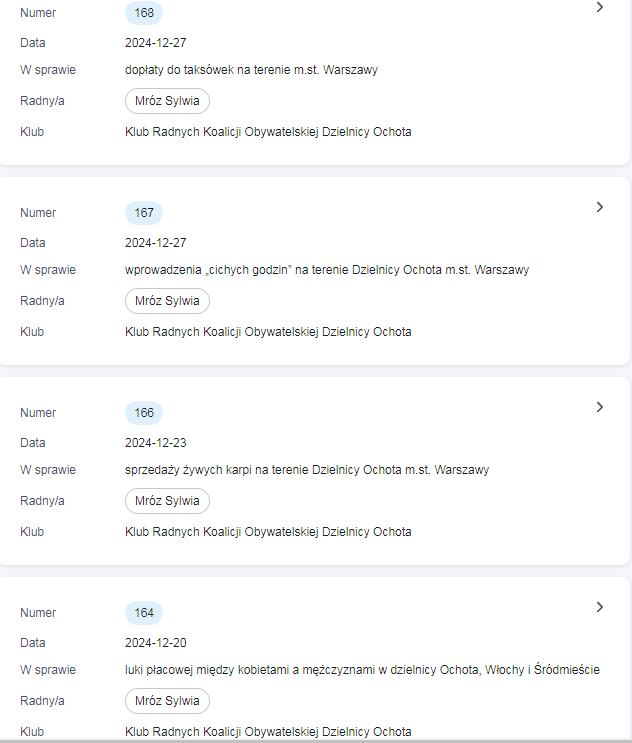Open subject about luki płacowej
Viewport: 632px width, 743px height.
[362, 670]
